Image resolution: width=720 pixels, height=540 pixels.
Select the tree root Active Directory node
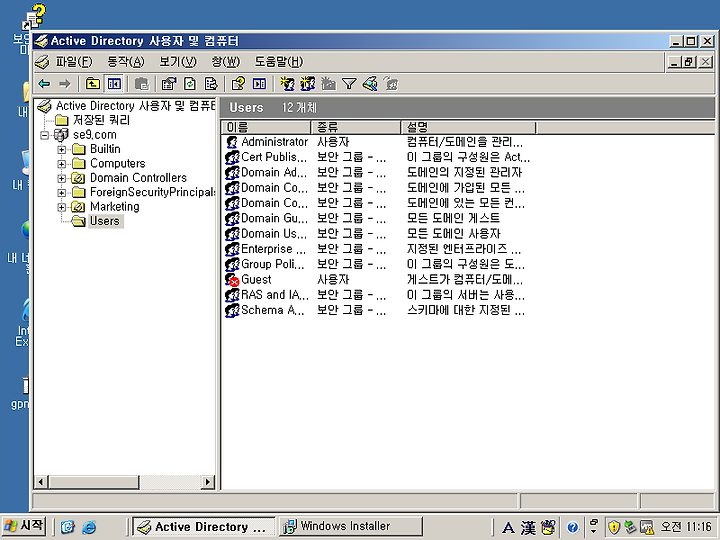[135, 106]
